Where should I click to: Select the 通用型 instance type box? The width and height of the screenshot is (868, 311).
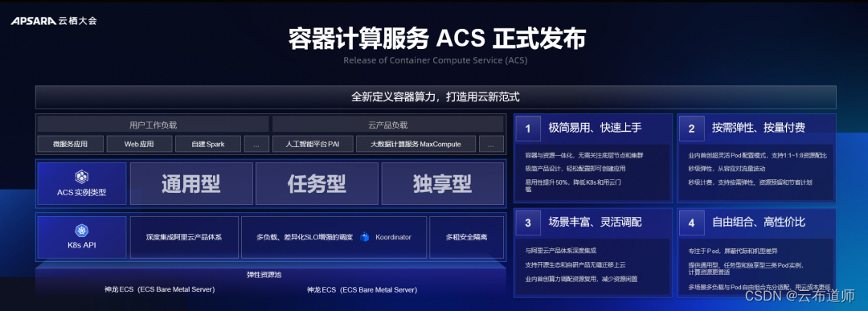point(191,184)
